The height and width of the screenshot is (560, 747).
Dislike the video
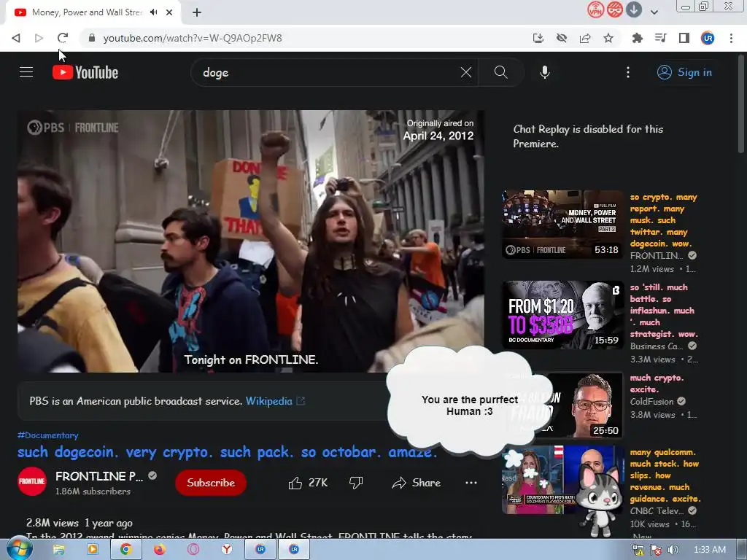[356, 483]
